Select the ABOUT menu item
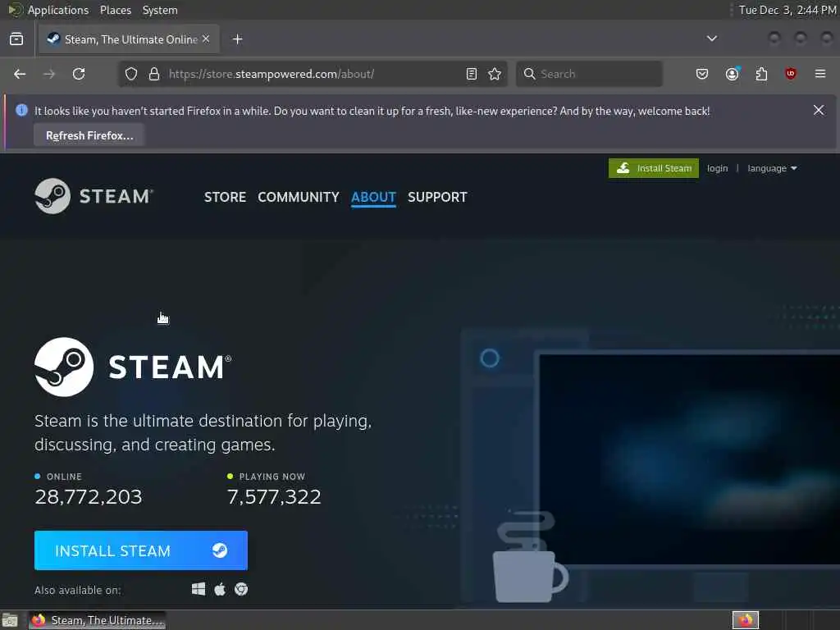 point(373,197)
